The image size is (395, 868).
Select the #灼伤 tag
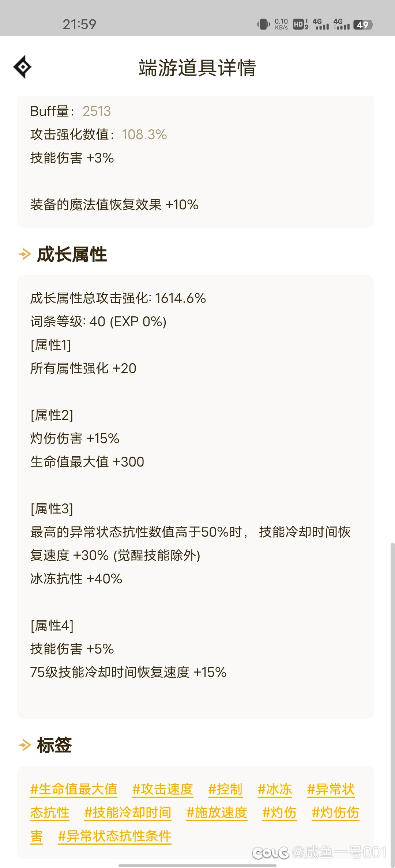pos(279,812)
